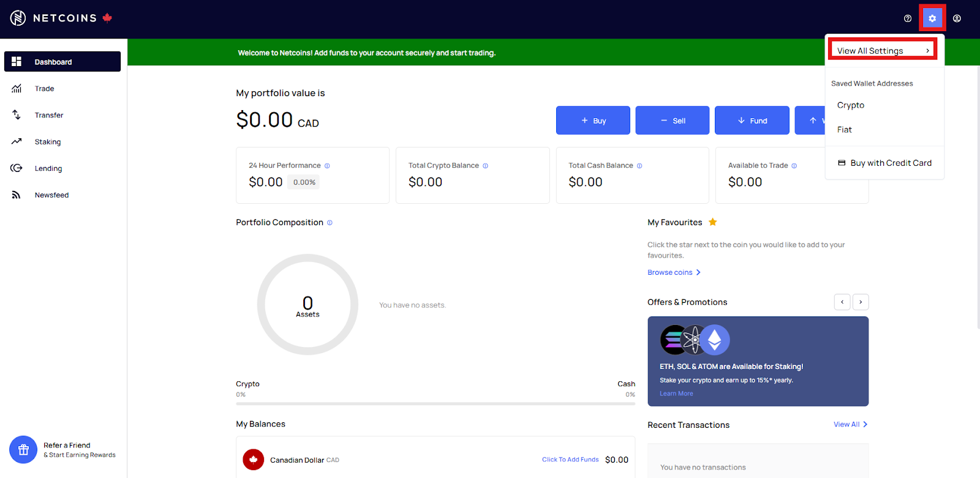This screenshot has width=980, height=478.
Task: Click the info icon beside Portfolio Composition
Action: point(330,223)
